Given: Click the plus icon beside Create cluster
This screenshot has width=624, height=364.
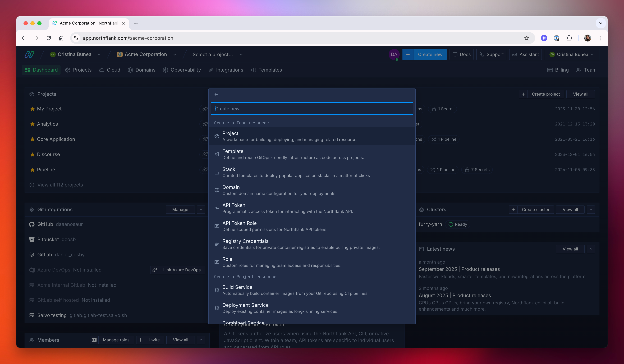Looking at the screenshot, I should tap(513, 210).
